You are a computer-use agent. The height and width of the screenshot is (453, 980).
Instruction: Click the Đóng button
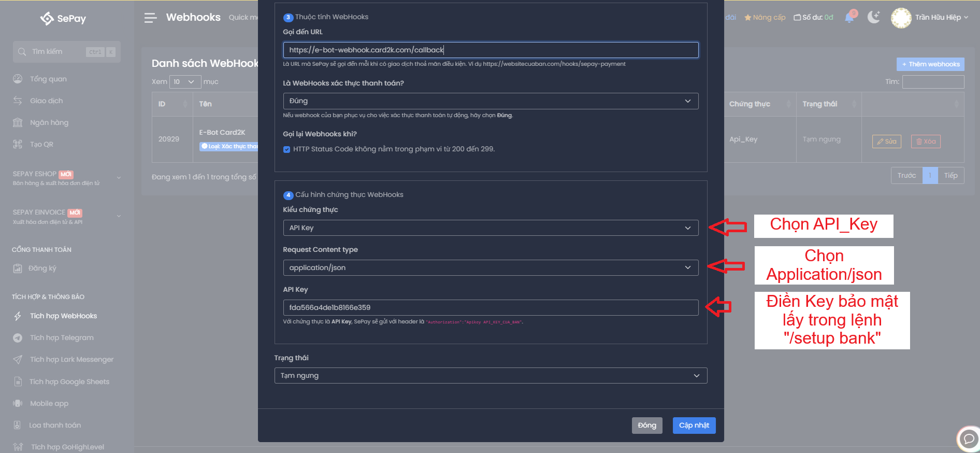pos(646,426)
